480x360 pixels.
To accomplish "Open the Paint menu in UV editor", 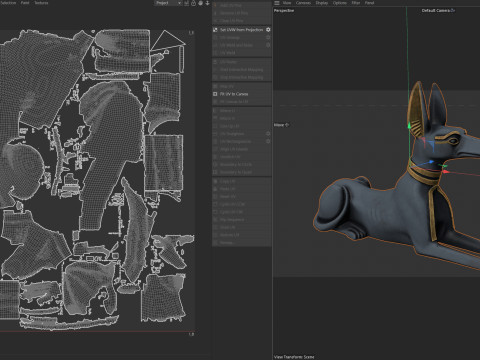I will pyautogui.click(x=25, y=3).
